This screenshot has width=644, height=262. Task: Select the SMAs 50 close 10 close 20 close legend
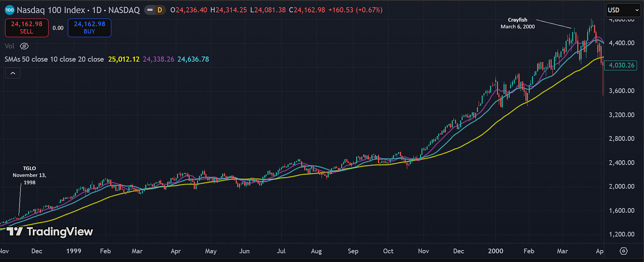(54, 59)
